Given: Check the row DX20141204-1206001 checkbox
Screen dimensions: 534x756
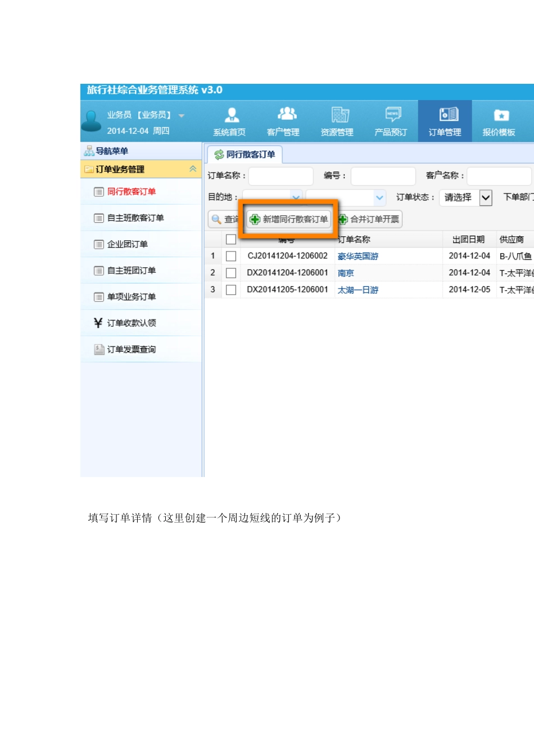Looking at the screenshot, I should (x=230, y=273).
